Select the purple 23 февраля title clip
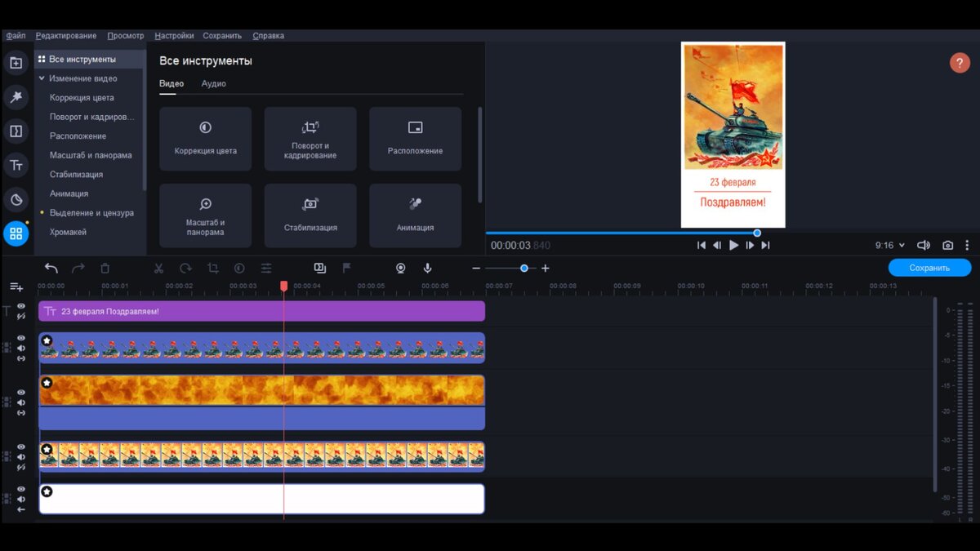The width and height of the screenshot is (980, 551). tap(261, 311)
